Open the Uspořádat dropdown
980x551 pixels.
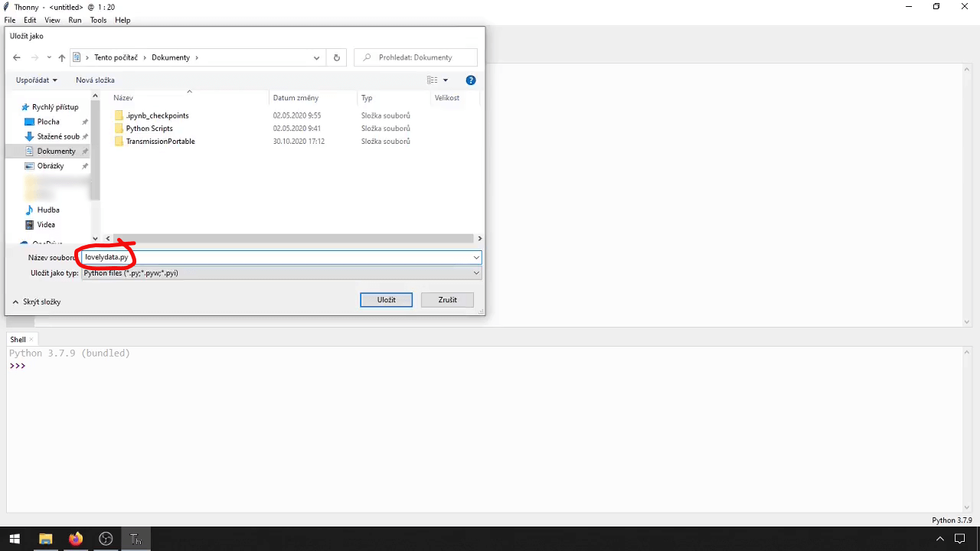(x=37, y=80)
